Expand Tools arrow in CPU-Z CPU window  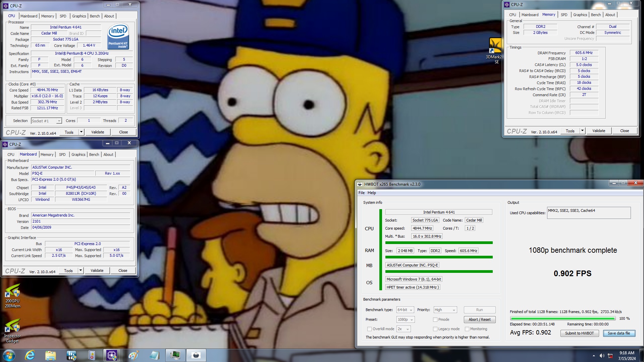pos(81,132)
